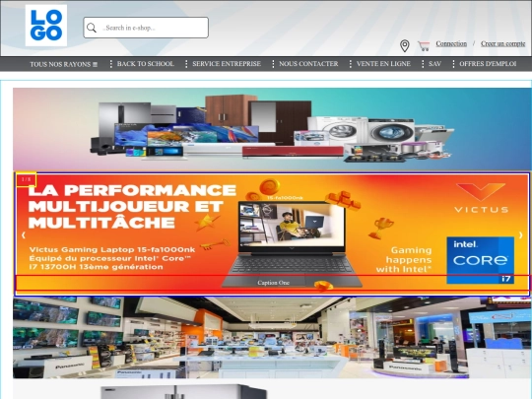Viewport: 532px width, 399px height.
Task: Click the magnifier search icon
Action: tap(92, 28)
